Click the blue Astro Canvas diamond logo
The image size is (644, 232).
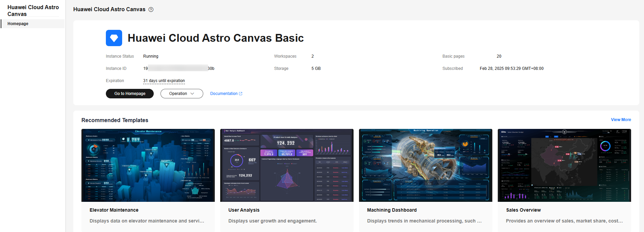tap(114, 38)
